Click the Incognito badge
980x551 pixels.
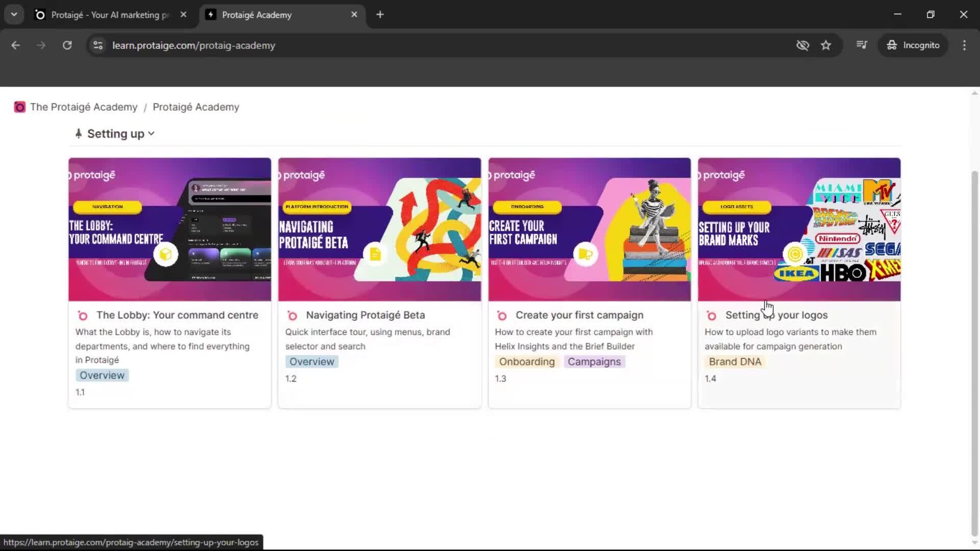tap(914, 45)
